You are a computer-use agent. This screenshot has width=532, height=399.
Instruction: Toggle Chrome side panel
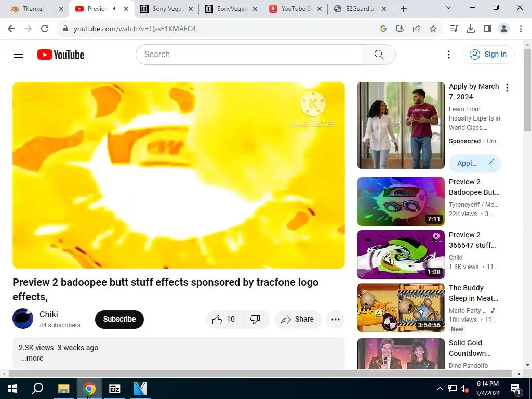(487, 29)
